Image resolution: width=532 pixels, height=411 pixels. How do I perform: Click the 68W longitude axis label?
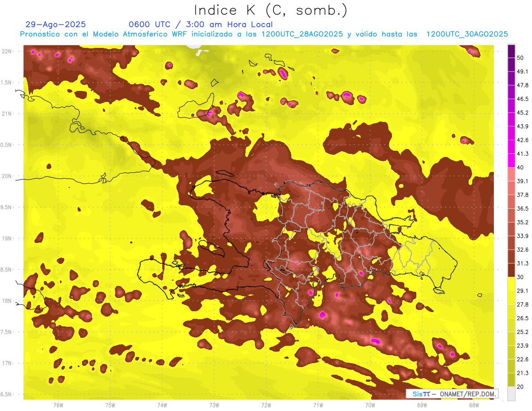[474, 405]
